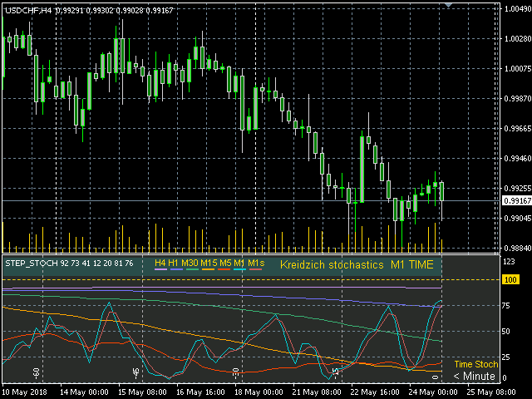Viewport: 532px width, 399px height.
Task: Click the chart shift triangle marker at top
Action: point(450,5)
